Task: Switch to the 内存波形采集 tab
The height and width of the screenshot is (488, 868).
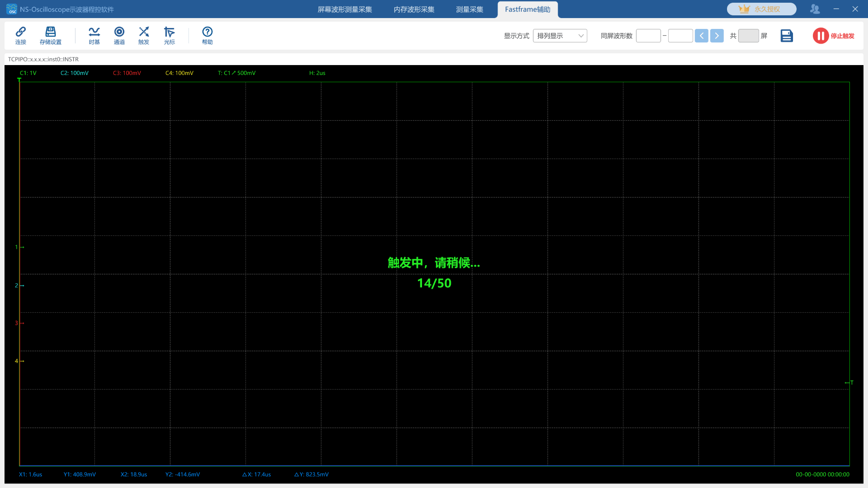Action: point(413,9)
